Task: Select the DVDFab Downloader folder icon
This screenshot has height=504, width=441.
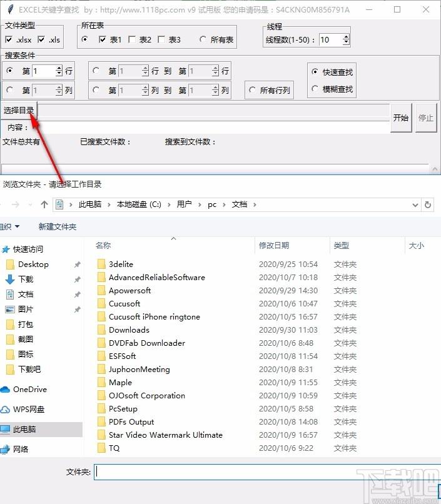Action: (101, 343)
